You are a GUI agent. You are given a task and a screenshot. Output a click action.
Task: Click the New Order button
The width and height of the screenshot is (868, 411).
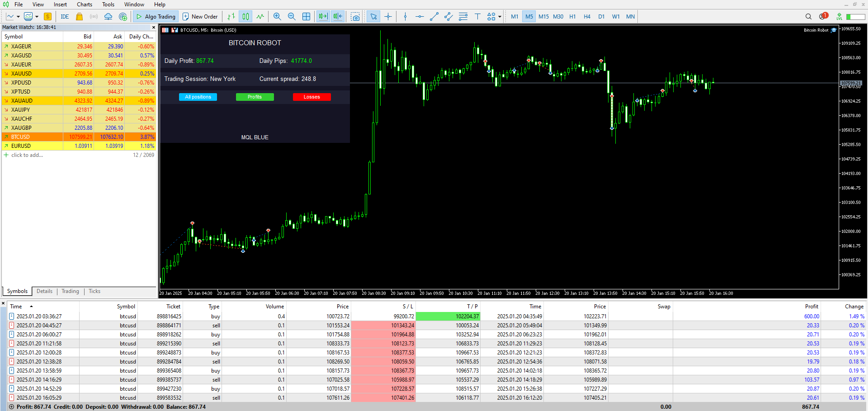point(200,17)
